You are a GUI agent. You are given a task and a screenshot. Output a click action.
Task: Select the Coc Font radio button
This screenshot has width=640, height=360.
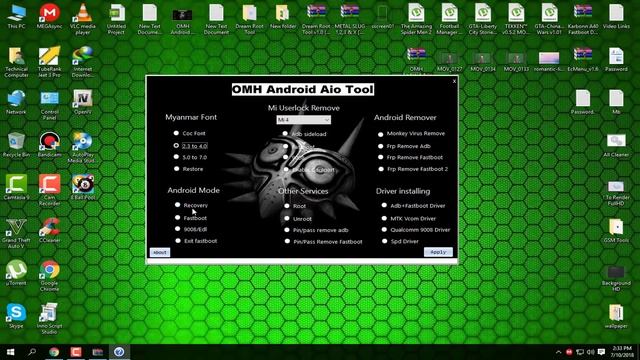tap(176, 133)
